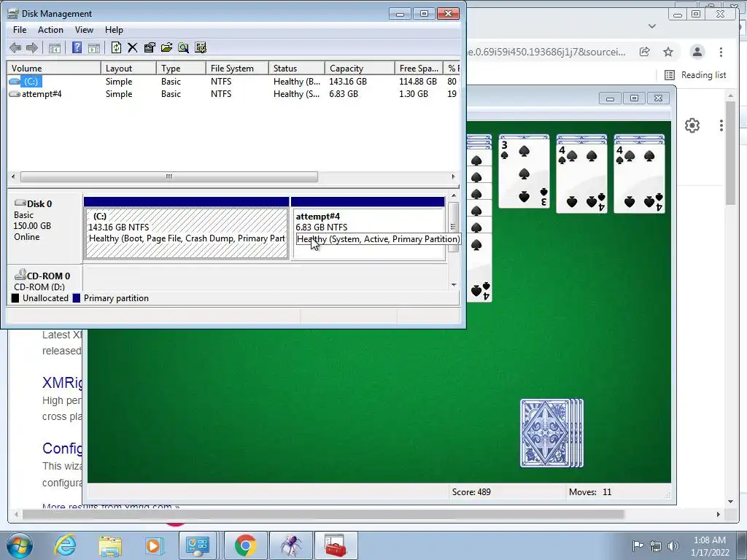747x560 pixels.
Task: Click the volume list horizontal scrollbar thumb
Action: (x=169, y=176)
